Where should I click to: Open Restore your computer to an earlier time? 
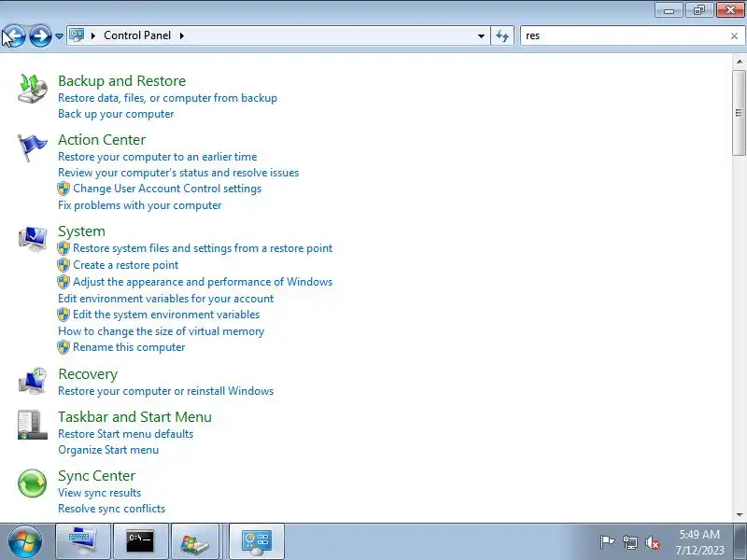(157, 157)
